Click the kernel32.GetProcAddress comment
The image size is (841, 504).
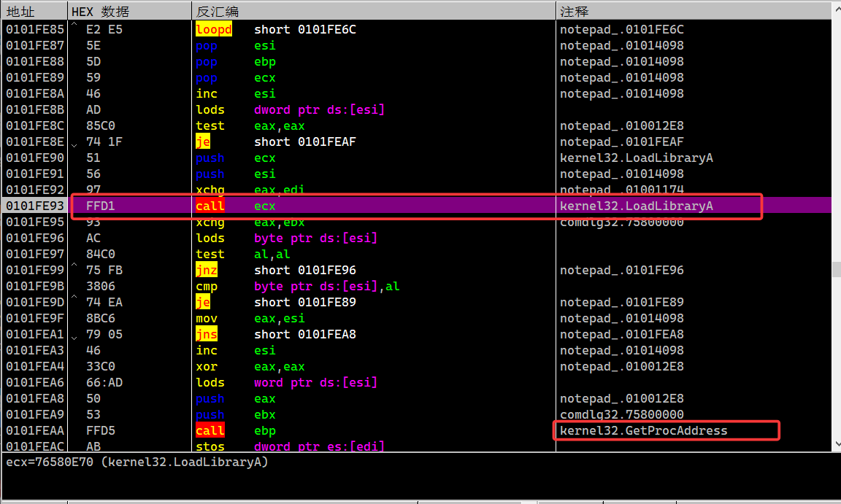643,430
